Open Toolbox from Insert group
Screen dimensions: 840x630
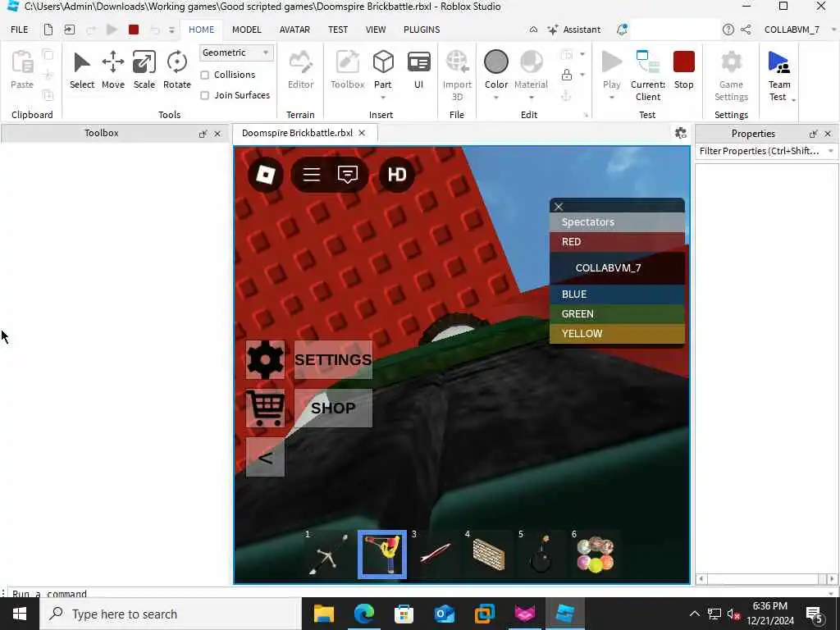tap(347, 70)
